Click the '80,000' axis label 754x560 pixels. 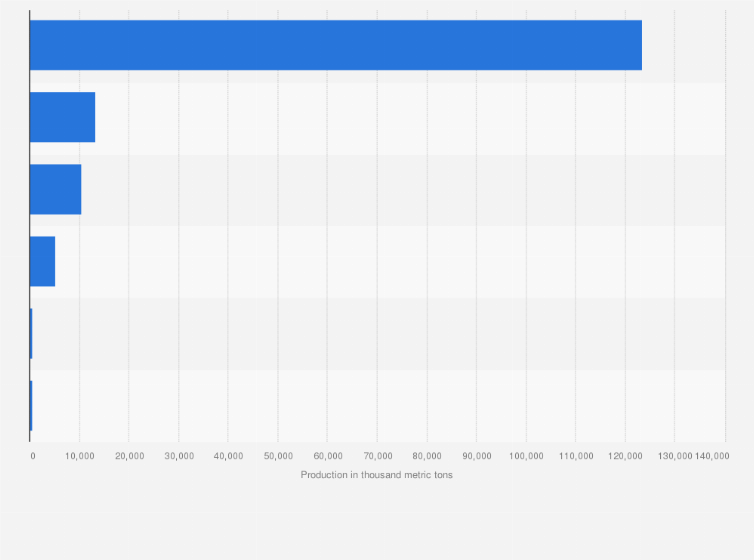427,456
